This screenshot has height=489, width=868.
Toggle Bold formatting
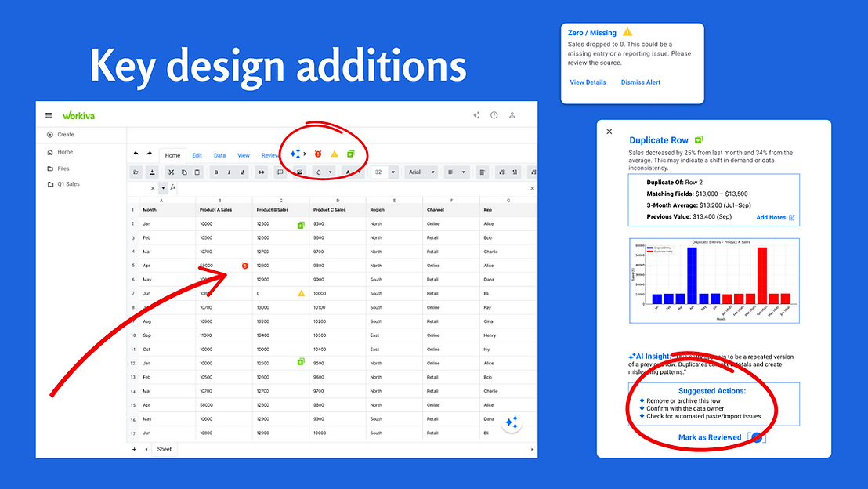(216, 172)
